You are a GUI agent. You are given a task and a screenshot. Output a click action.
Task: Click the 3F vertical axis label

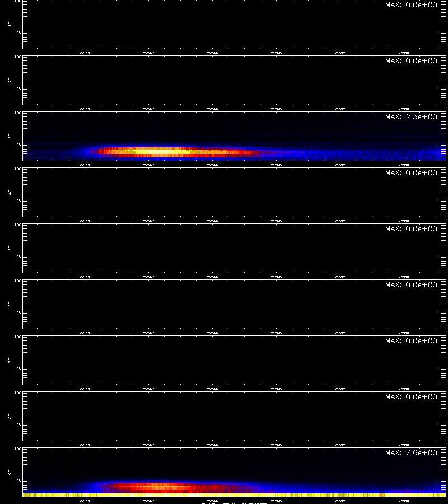pos(10,136)
